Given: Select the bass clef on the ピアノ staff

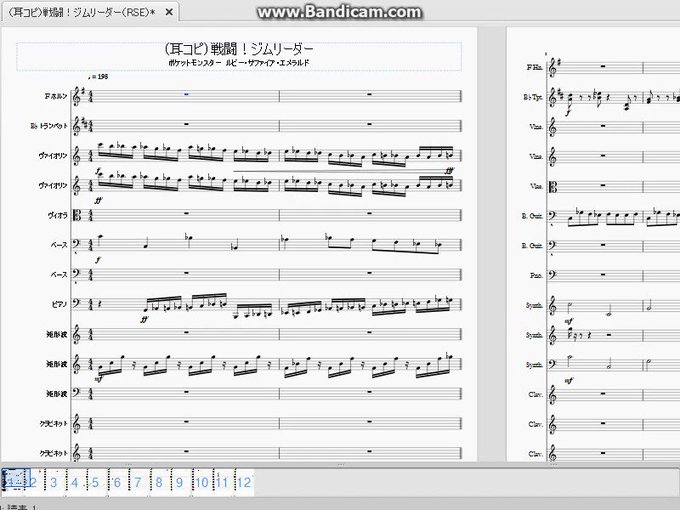Looking at the screenshot, I should coord(77,303).
